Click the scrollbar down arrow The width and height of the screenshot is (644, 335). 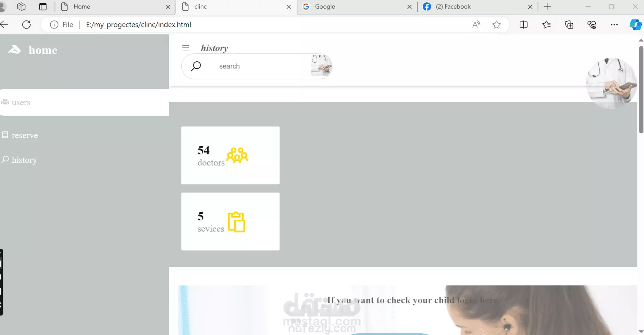point(641,331)
